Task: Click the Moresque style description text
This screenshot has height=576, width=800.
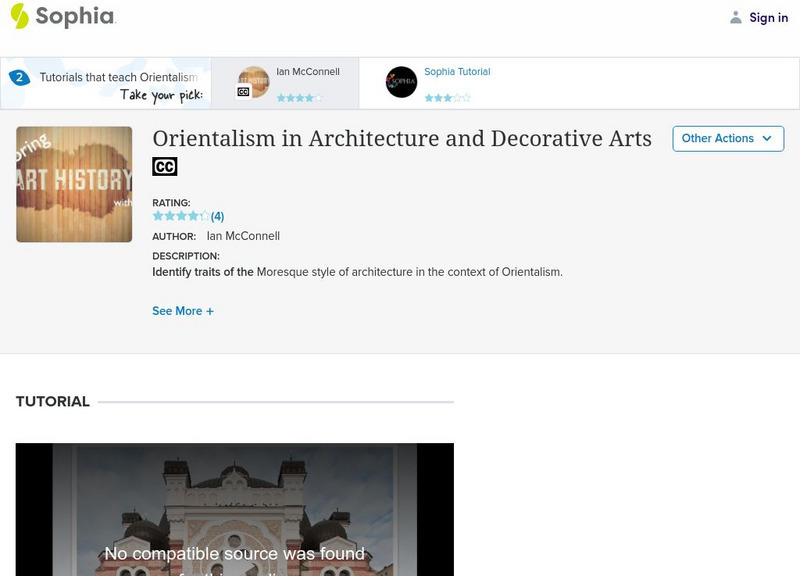Action: pyautogui.click(x=357, y=272)
